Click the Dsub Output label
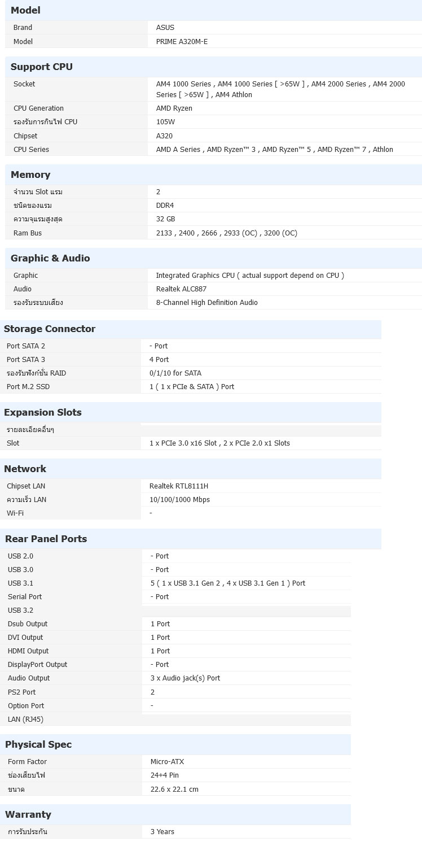Screen dimensions: 422x868 tap(28, 624)
